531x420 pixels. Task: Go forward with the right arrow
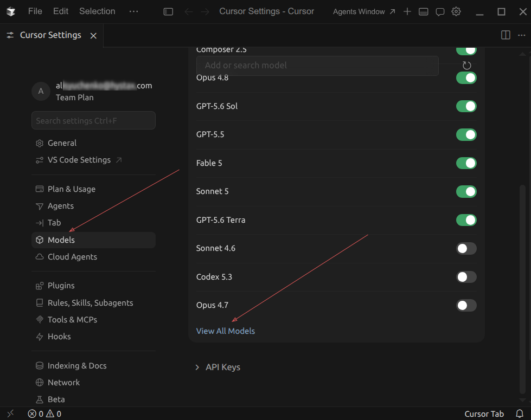[x=205, y=11]
